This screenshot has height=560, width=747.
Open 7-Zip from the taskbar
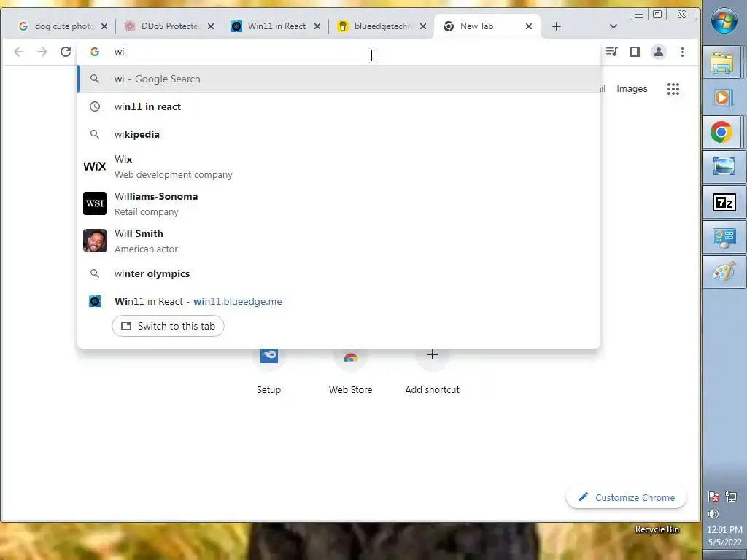point(724,203)
